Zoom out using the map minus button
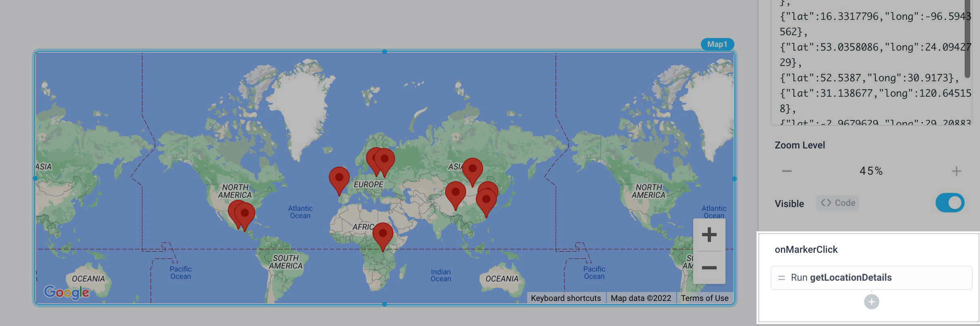Viewport: 980px width, 326px height. coord(709,268)
